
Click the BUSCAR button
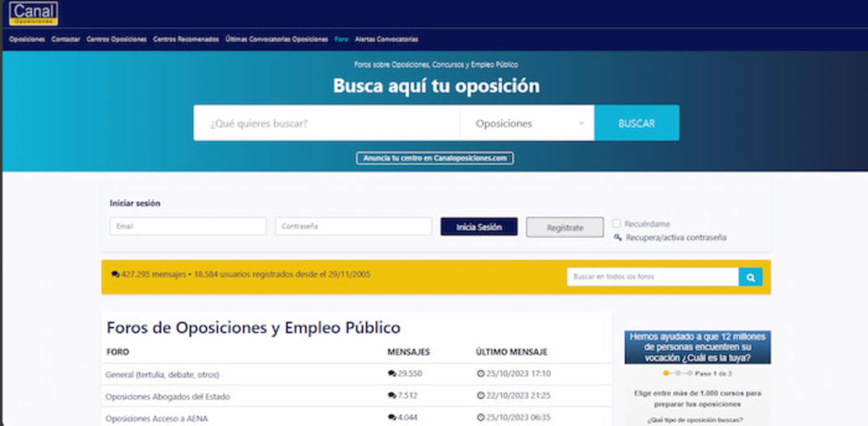pyautogui.click(x=636, y=123)
